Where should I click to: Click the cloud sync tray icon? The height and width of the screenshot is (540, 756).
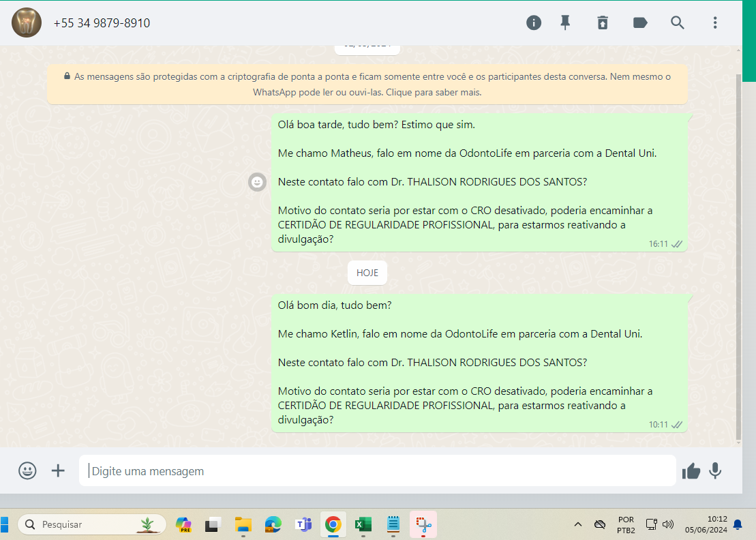(600, 524)
